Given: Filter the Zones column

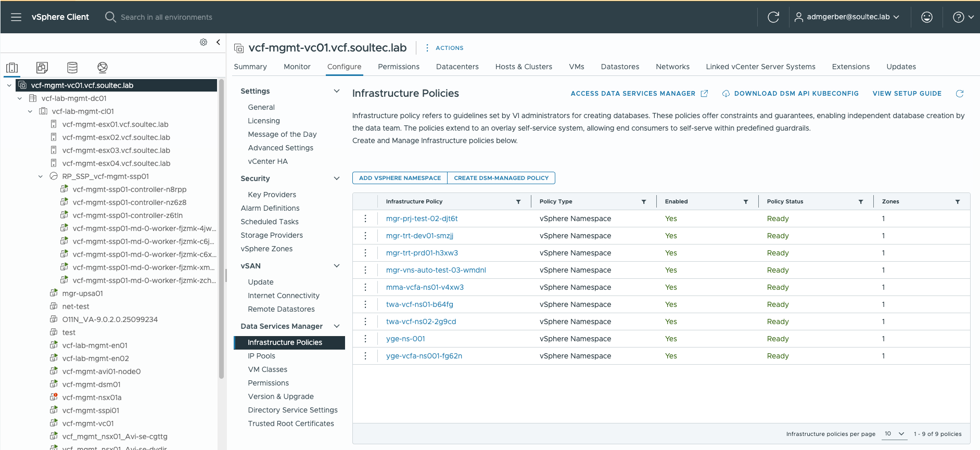Looking at the screenshot, I should (x=958, y=202).
